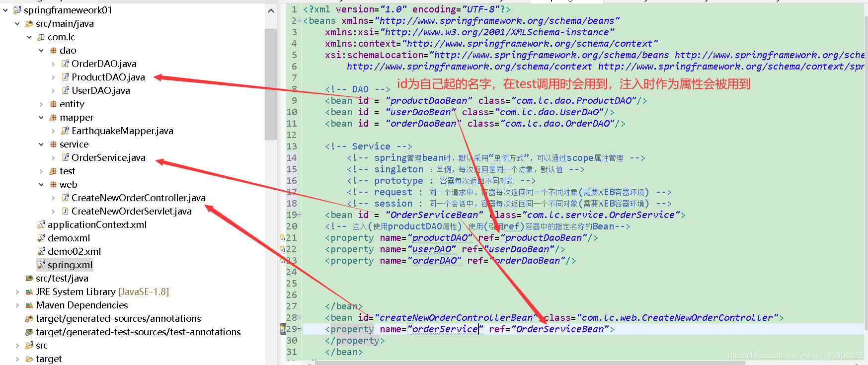Click the CreateNewOrderController.java file icon
868x365 pixels.
point(65,198)
